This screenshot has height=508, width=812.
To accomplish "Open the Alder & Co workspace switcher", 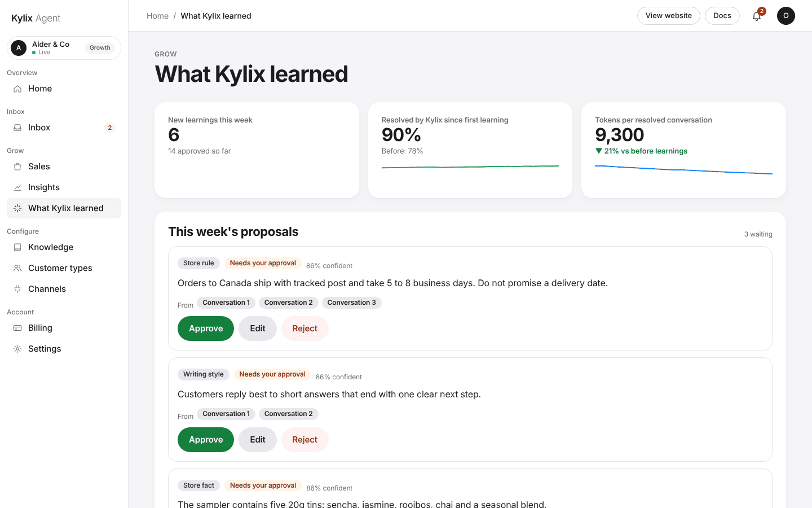I will [x=64, y=48].
